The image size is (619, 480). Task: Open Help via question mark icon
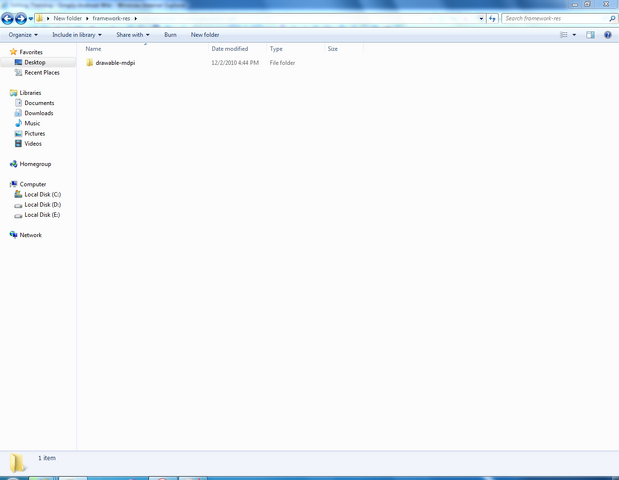coord(608,35)
